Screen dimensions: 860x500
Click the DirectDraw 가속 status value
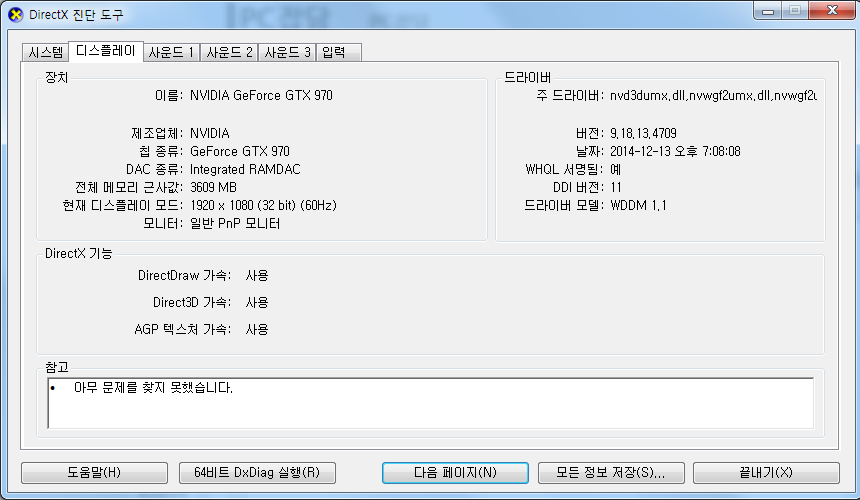pos(257,275)
